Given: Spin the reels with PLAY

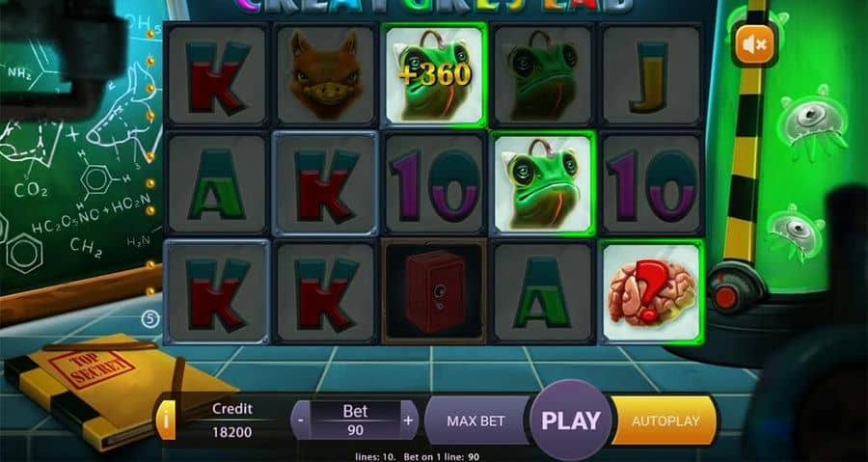Looking at the screenshot, I should click(x=571, y=421).
